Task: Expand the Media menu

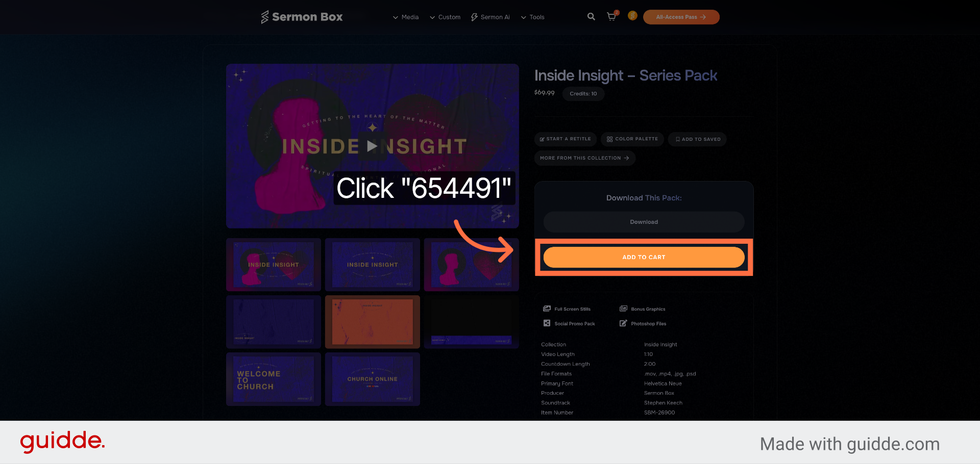Action: (x=406, y=17)
